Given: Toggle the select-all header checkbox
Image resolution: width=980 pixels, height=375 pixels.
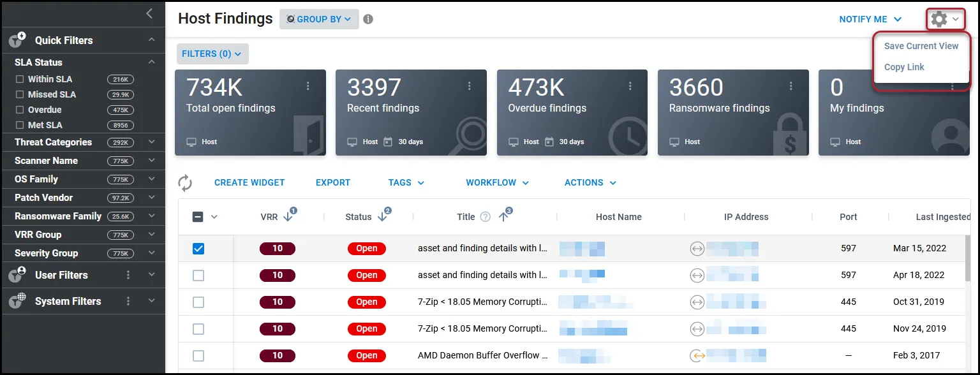Looking at the screenshot, I should [x=198, y=217].
